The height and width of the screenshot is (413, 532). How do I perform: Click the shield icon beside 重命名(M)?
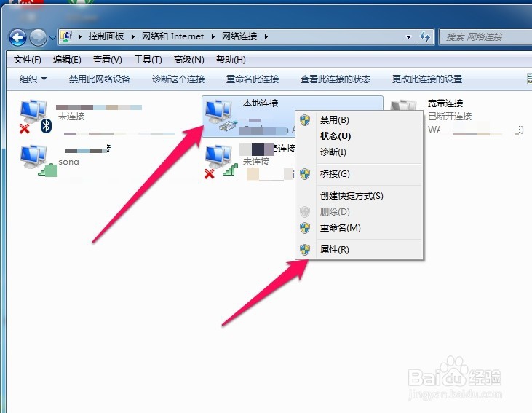coord(305,228)
